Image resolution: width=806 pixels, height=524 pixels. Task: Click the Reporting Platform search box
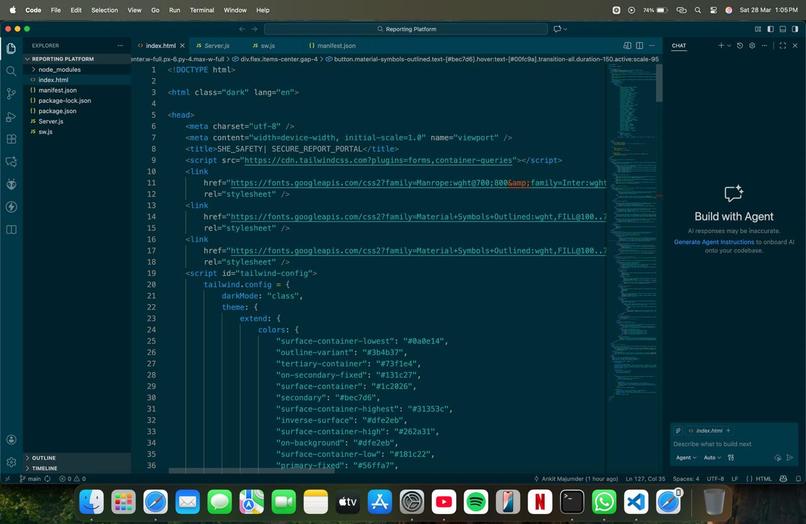click(406, 29)
